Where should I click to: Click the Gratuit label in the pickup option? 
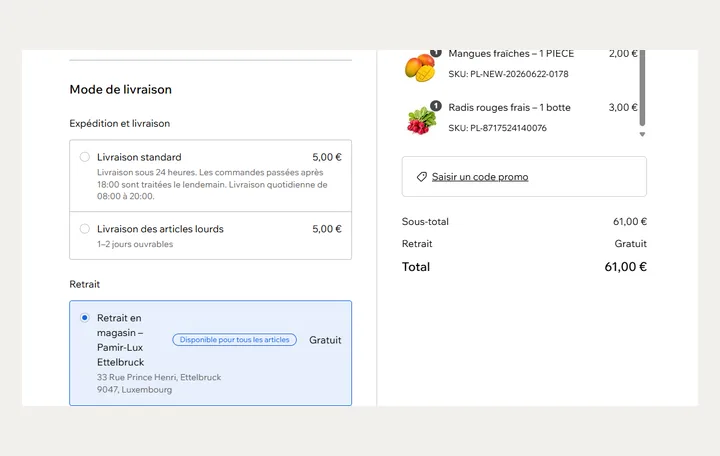point(325,340)
